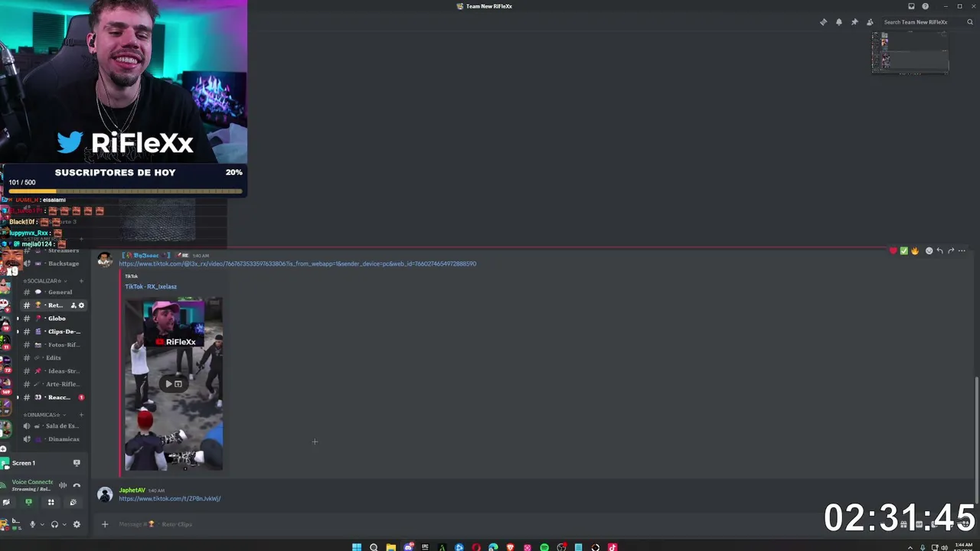Select the Fotos-Rif channel

[x=54, y=345]
